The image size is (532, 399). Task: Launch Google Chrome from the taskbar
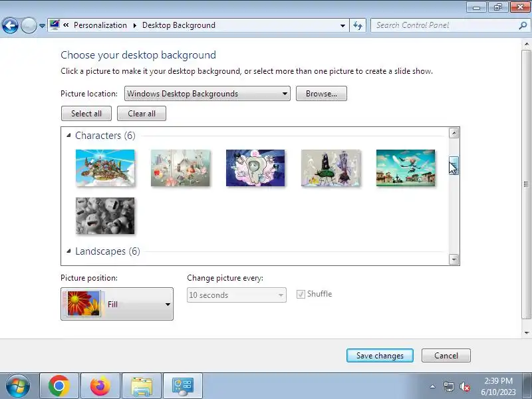(59, 386)
